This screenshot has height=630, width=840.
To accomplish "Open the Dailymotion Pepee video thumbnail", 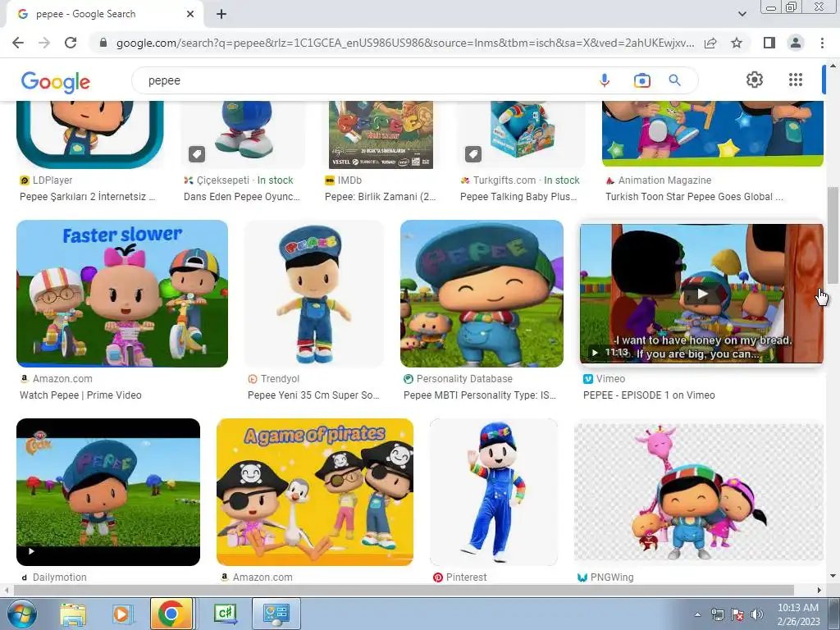I will click(108, 492).
